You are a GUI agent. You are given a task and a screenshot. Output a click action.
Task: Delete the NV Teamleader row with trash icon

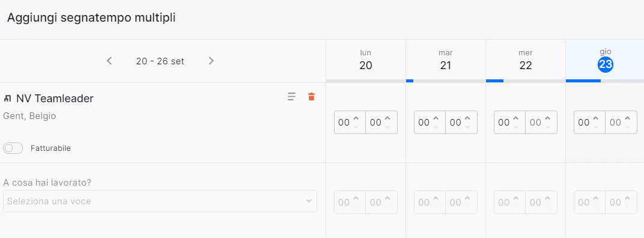coord(311,97)
